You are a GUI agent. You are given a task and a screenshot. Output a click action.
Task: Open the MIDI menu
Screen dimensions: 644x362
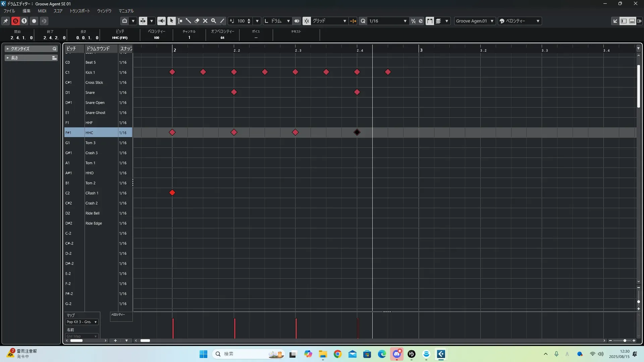(x=42, y=11)
